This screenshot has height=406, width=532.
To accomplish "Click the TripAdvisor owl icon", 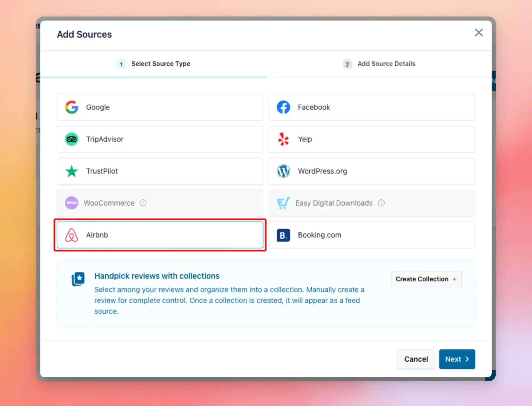I will coord(72,139).
